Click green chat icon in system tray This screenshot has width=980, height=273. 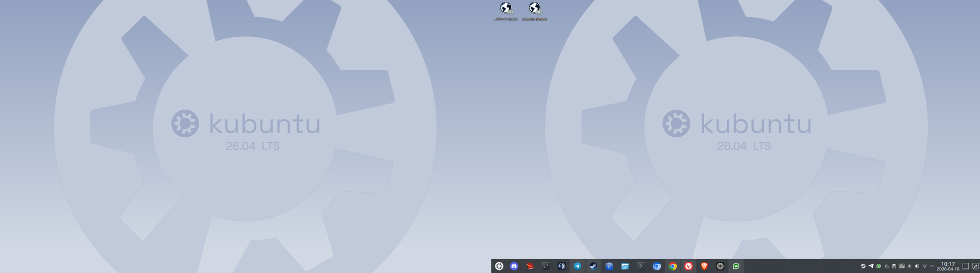tap(878, 266)
